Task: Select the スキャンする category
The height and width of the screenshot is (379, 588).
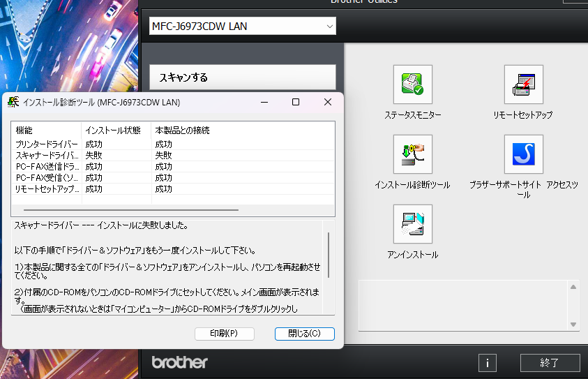Action: click(242, 77)
